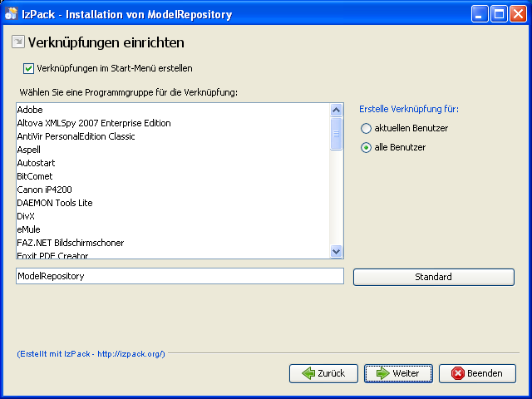The height and width of the screenshot is (399, 532).
Task: Quit the installer via Beenden
Action: [477, 373]
